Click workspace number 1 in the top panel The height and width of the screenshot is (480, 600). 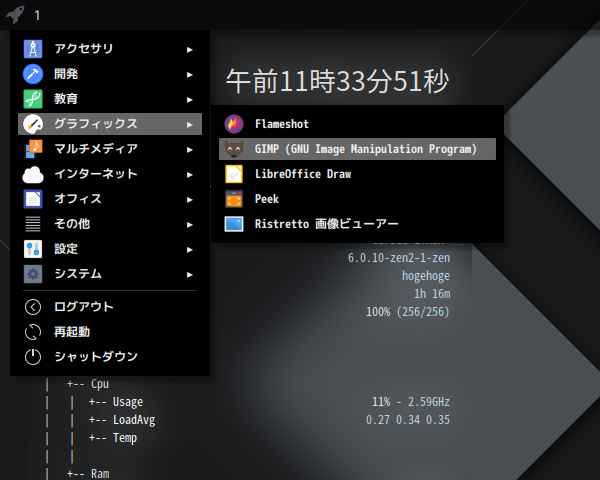(37, 15)
